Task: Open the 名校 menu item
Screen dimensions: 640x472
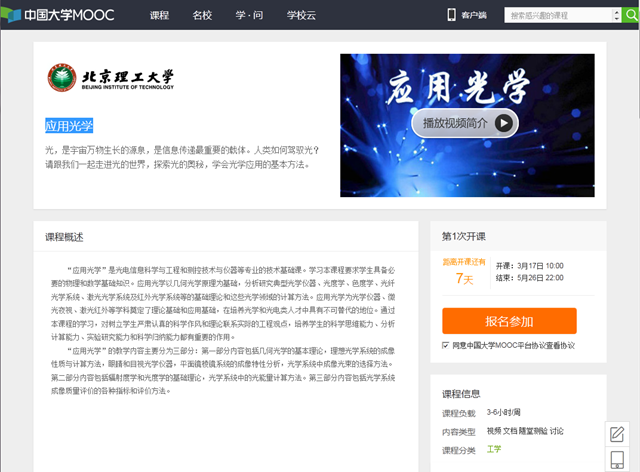Action: point(202,16)
